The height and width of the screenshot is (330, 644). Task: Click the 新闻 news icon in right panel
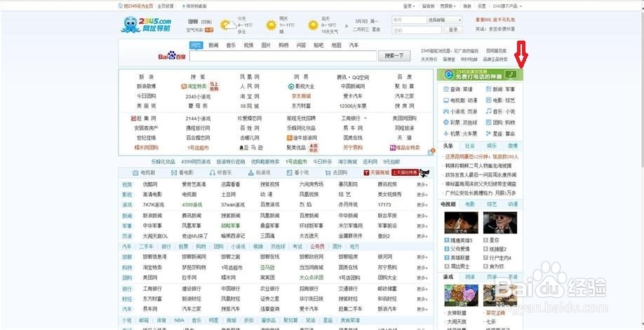coord(488,89)
